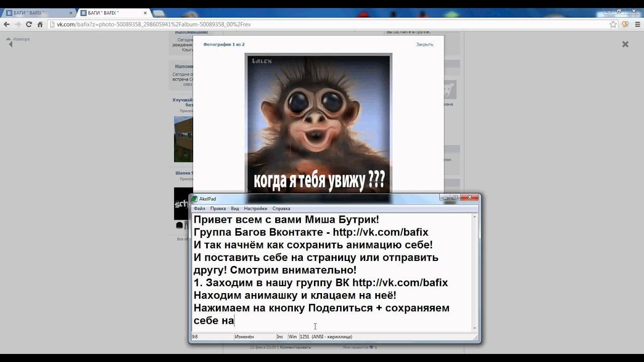Click the Мне нравится link below the photo

(360, 347)
